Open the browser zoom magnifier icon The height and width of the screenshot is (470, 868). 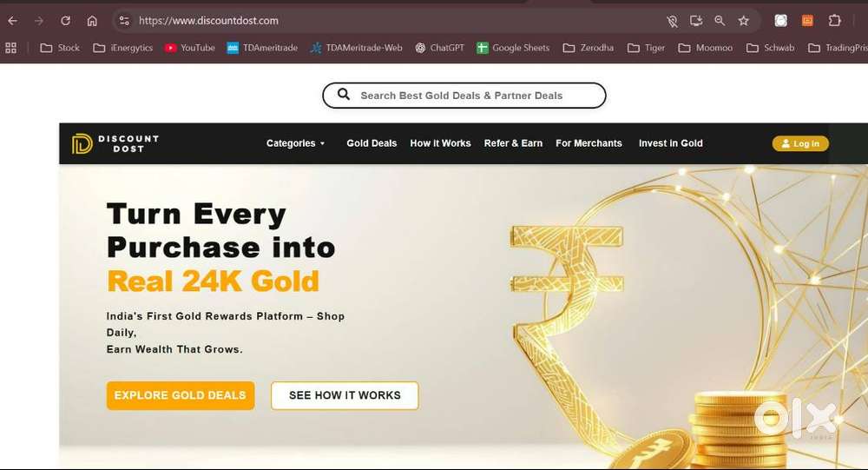pos(720,21)
